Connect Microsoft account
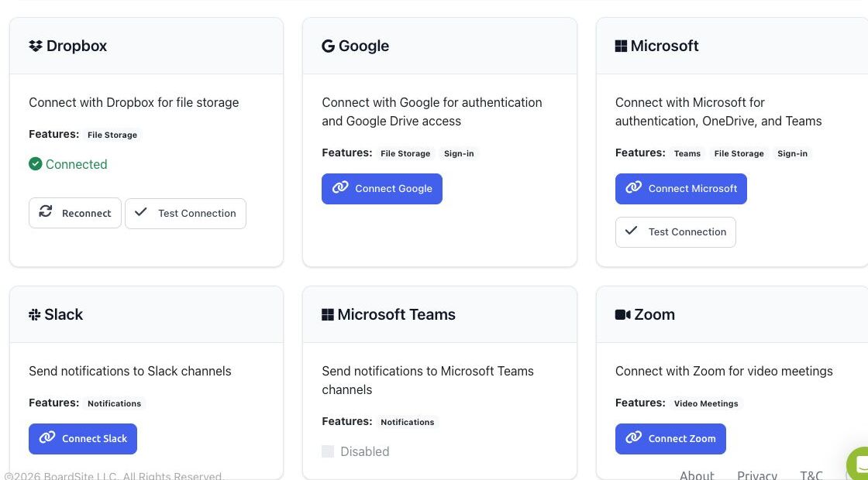 pyautogui.click(x=681, y=189)
